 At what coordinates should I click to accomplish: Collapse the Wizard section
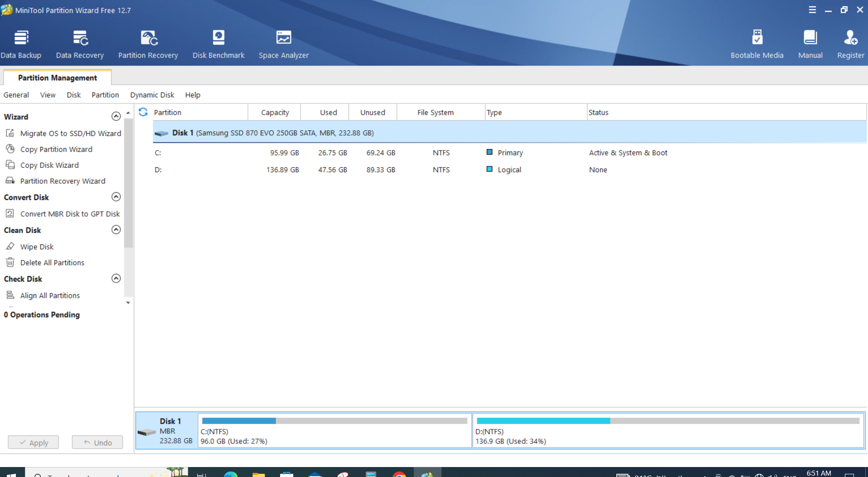point(116,117)
